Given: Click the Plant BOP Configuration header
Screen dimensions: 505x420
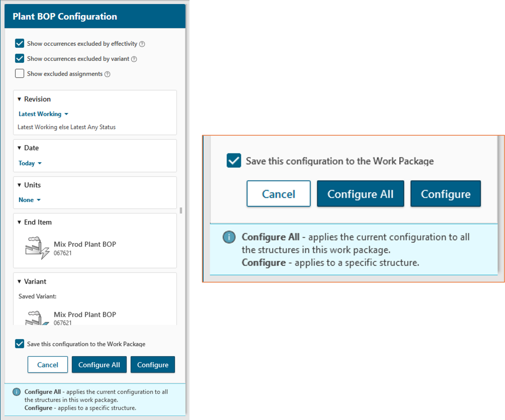Looking at the screenshot, I should click(65, 16).
